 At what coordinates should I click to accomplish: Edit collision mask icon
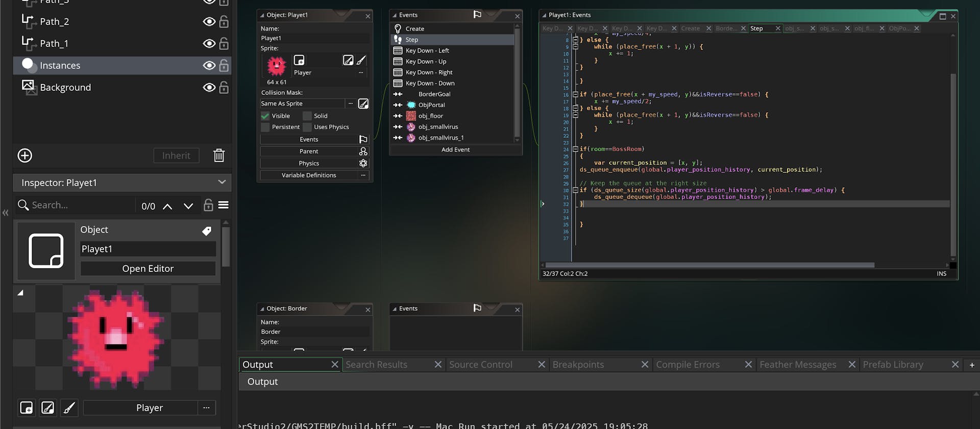363,104
